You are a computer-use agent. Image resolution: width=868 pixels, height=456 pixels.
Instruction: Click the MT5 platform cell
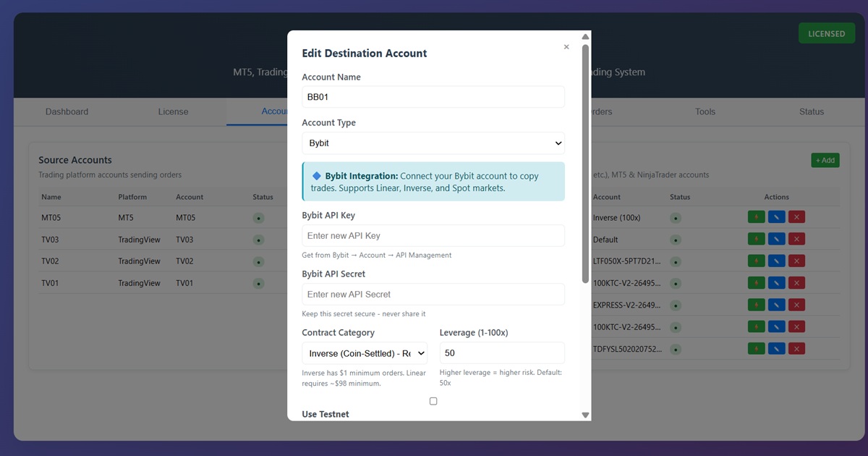pos(126,218)
